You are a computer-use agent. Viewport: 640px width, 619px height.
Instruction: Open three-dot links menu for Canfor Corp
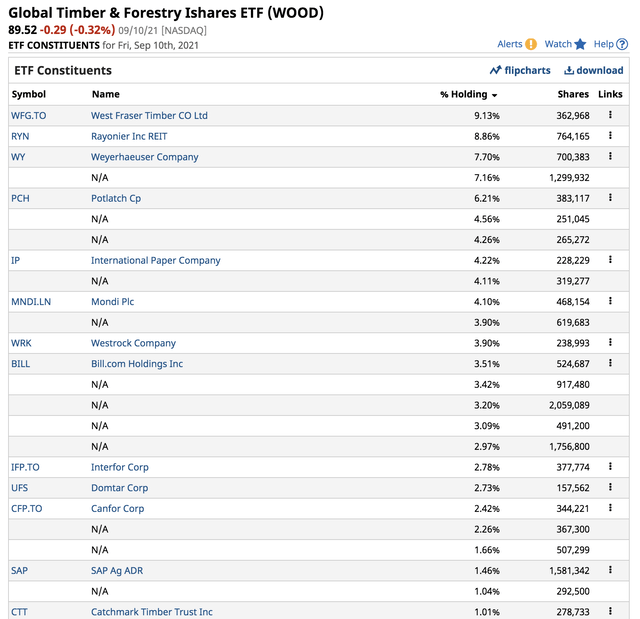pos(610,509)
